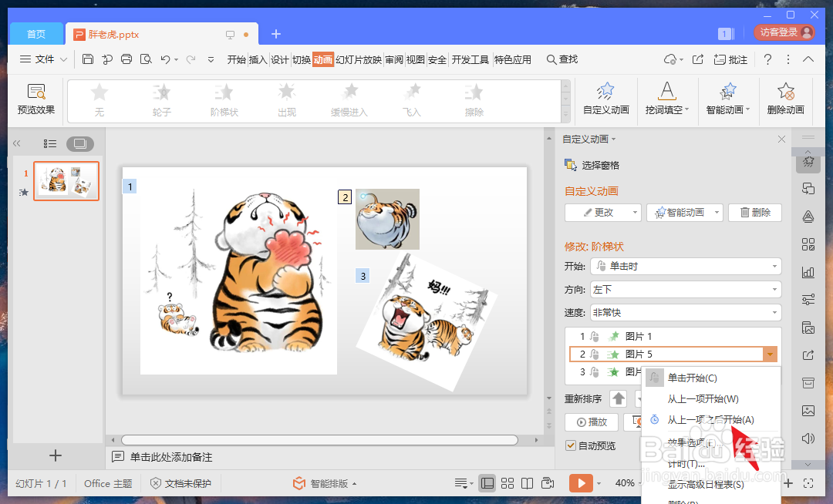The width and height of the screenshot is (833, 504).
Task: Open the Help question mark icon
Action: 767,59
